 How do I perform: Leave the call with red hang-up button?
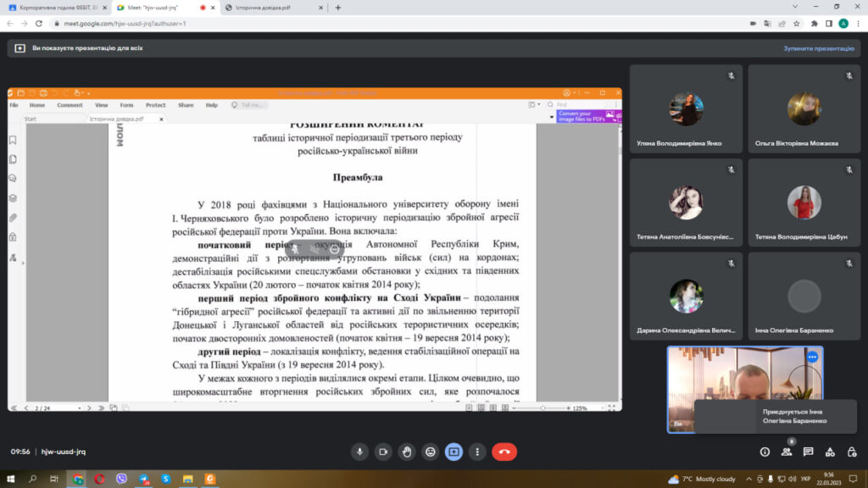pos(504,452)
